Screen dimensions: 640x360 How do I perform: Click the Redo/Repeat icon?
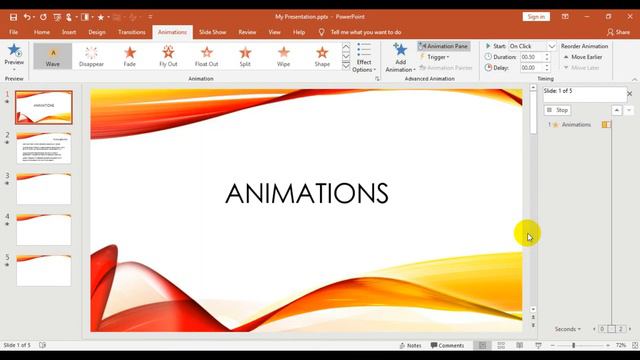click(43, 17)
